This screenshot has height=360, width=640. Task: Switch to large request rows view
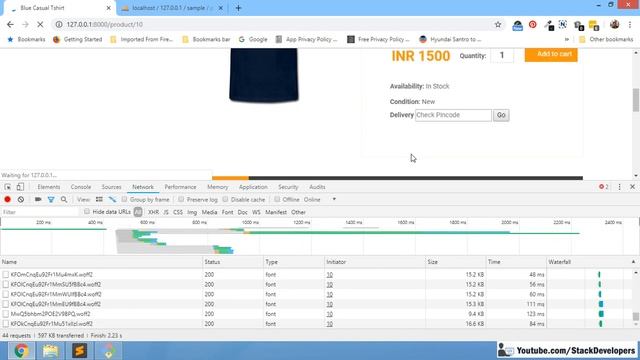coord(99,199)
